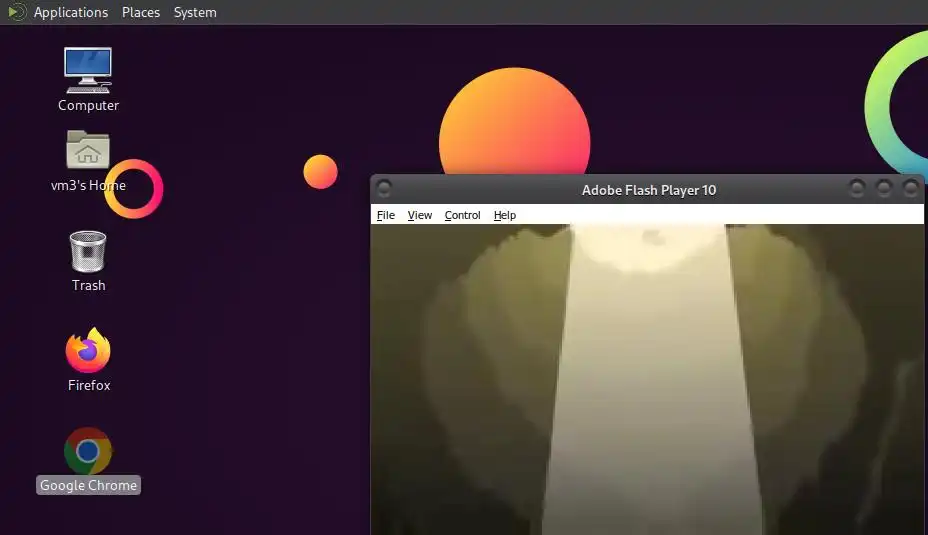Viewport: 928px width, 535px height.
Task: Click the Trash label text
Action: tap(88, 285)
